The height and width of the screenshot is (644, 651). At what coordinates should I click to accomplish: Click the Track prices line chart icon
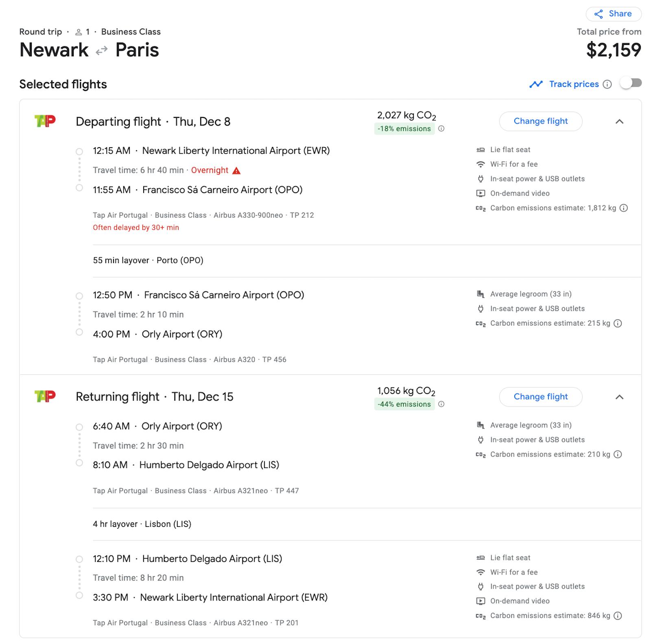pyautogui.click(x=536, y=84)
